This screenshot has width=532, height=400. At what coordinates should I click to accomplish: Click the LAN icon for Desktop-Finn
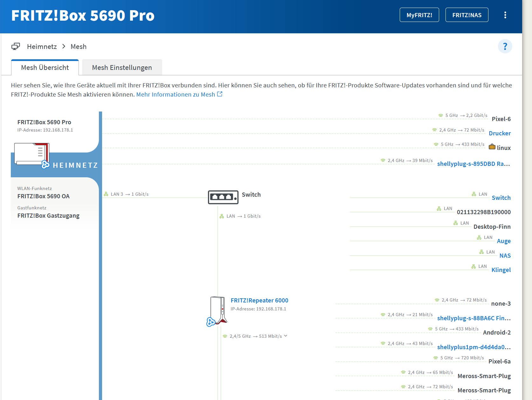[456, 223]
